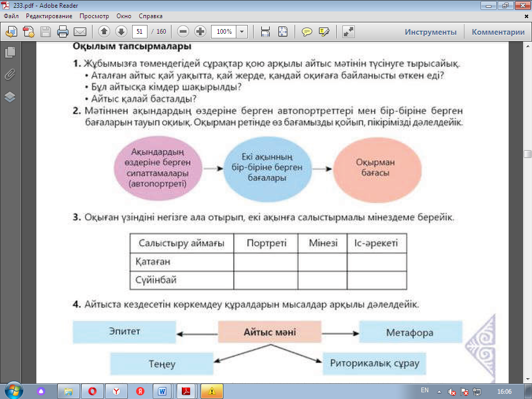Add a sticky note comment
Screen dimensions: 532x399
(307, 32)
